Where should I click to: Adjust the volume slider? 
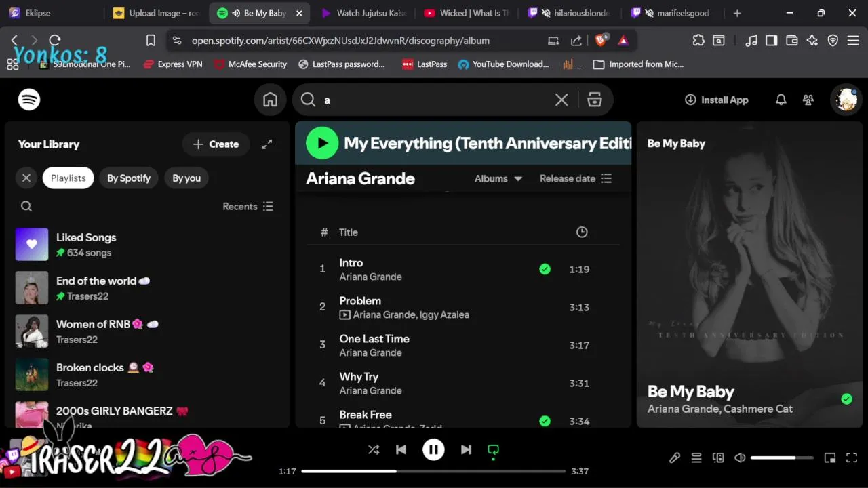[782, 457]
